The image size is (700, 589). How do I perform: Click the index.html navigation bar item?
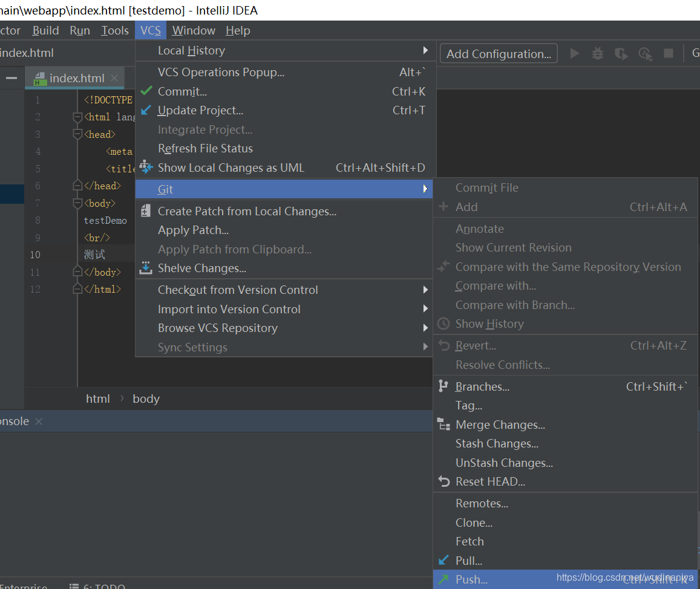[x=27, y=53]
